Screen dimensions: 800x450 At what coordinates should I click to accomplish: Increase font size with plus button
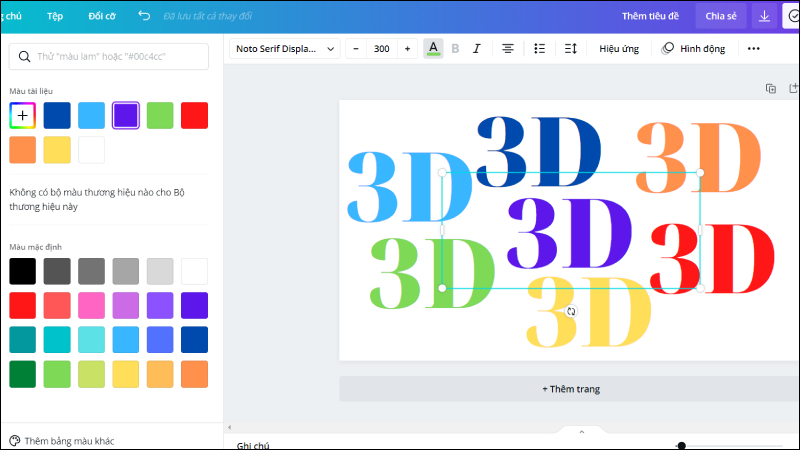tap(407, 48)
